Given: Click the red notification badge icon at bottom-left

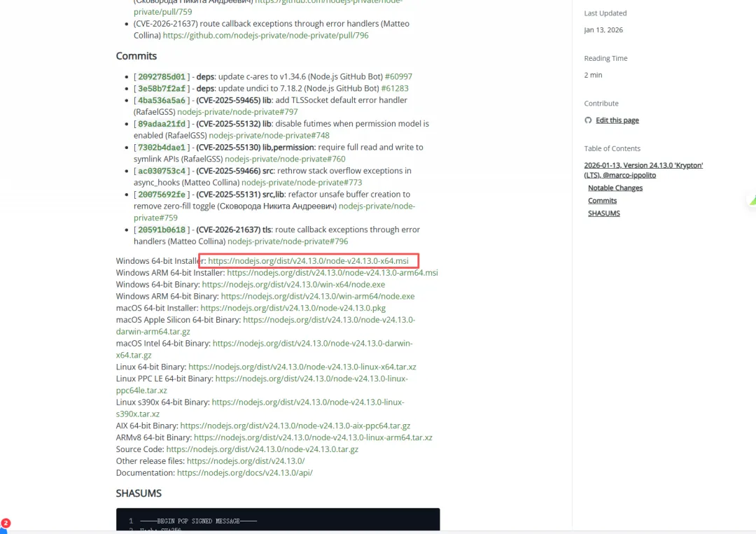Looking at the screenshot, I should pos(6,523).
